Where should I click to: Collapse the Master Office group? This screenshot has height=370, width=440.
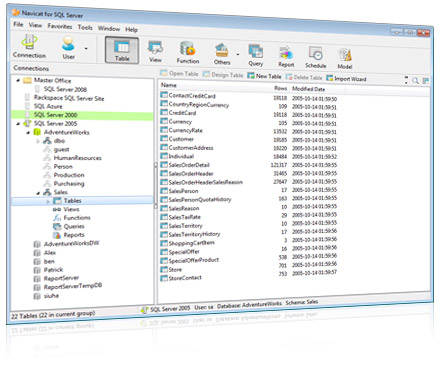point(18,80)
